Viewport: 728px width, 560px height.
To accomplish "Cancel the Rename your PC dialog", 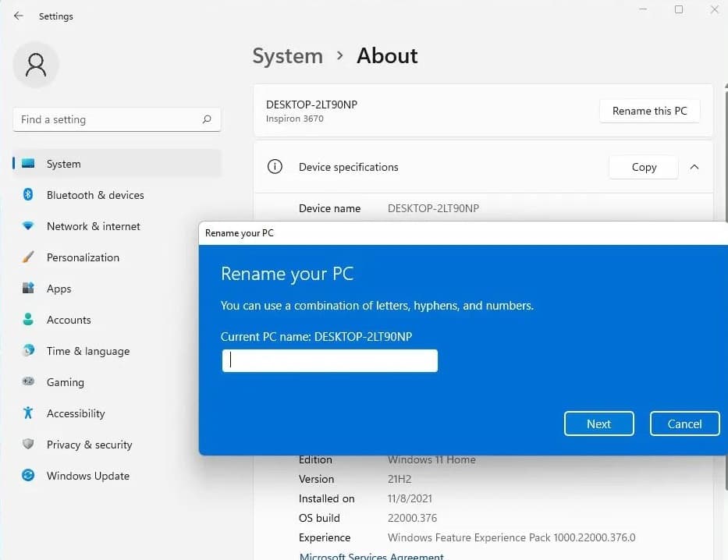I will 684,424.
